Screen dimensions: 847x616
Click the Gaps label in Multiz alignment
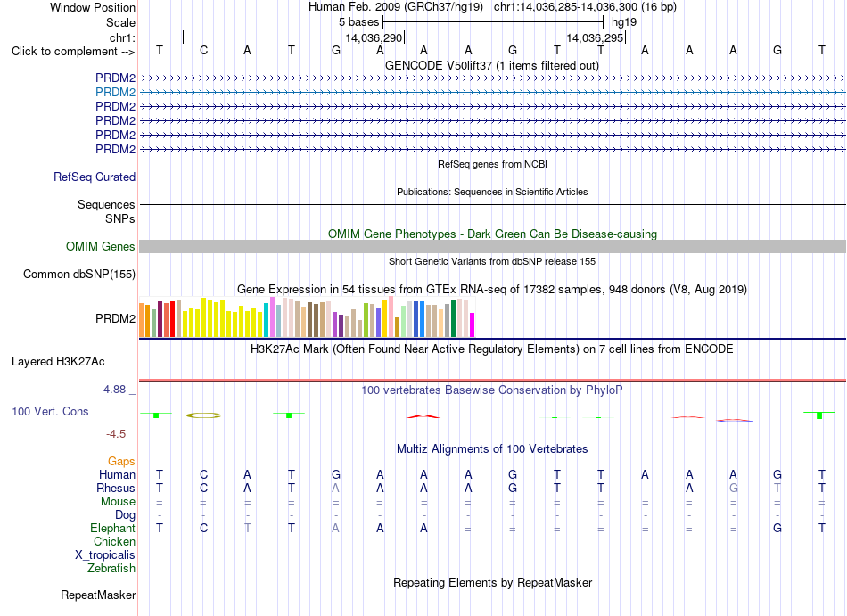pyautogui.click(x=121, y=461)
